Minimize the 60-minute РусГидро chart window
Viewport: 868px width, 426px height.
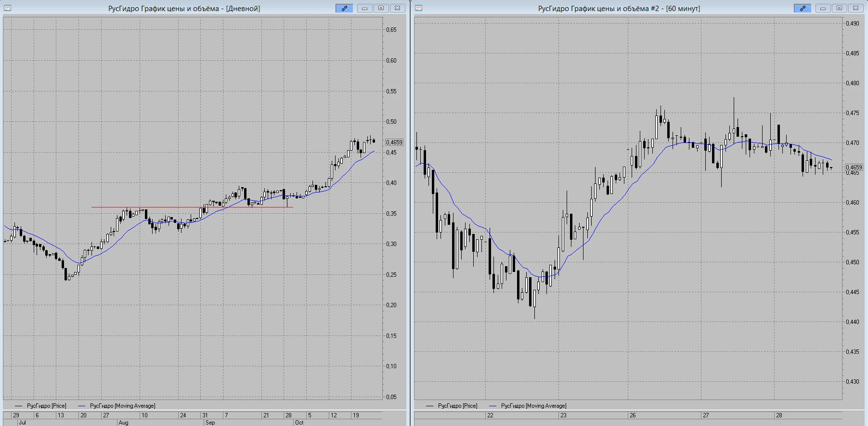coord(823,8)
